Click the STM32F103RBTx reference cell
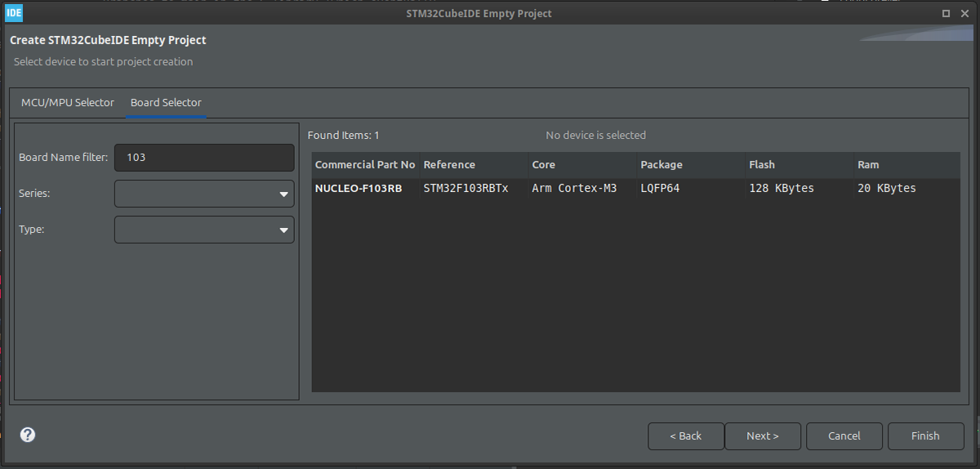Viewport: 980px width, 469px height. click(465, 189)
